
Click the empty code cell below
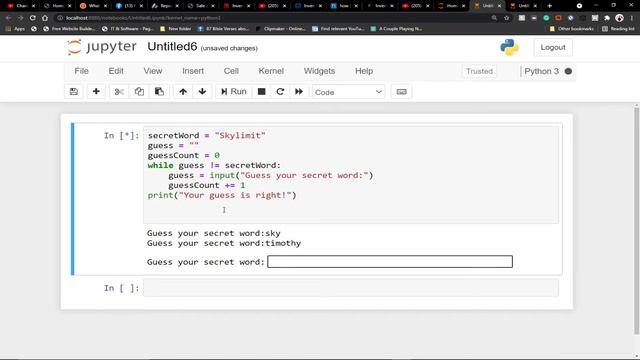click(351, 288)
